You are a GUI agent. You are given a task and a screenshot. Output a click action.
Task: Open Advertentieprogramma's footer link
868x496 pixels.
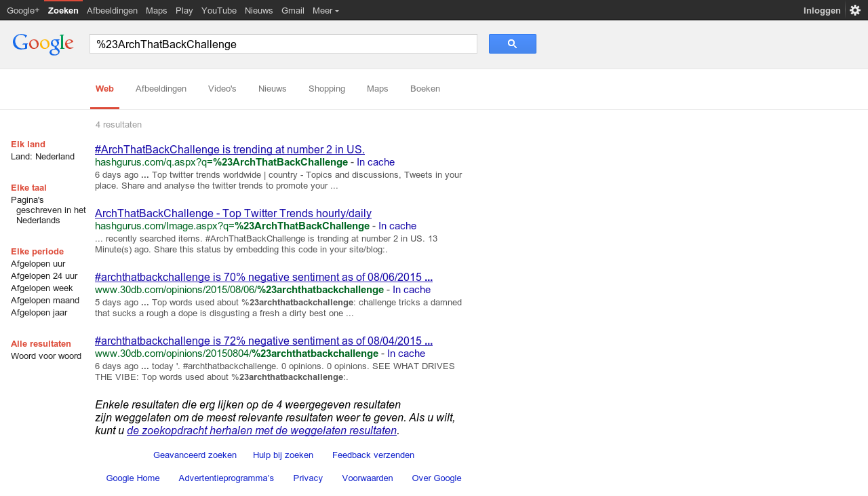pos(226,478)
